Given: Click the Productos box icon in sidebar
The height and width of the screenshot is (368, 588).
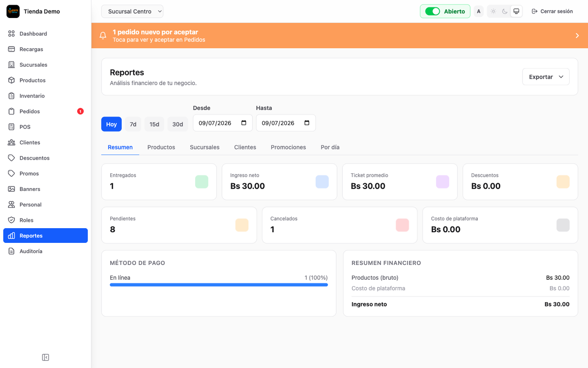Looking at the screenshot, I should (x=11, y=80).
